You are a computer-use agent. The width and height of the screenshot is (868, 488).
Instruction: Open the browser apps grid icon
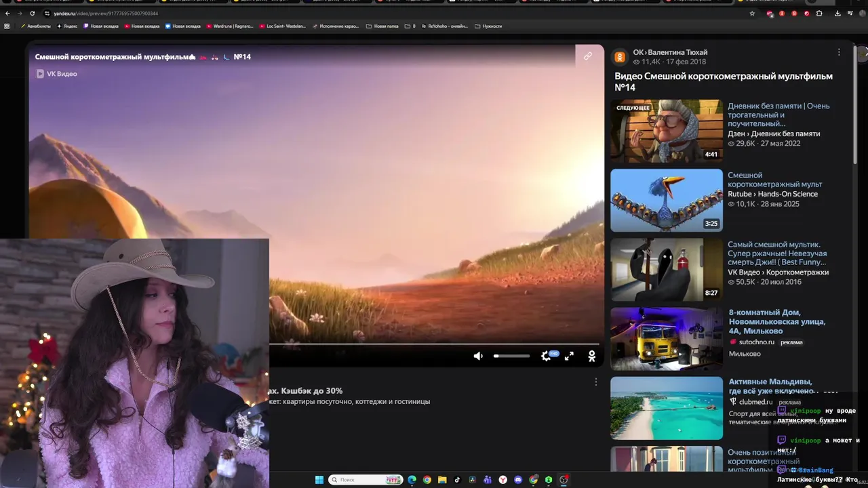pyautogui.click(x=7, y=26)
